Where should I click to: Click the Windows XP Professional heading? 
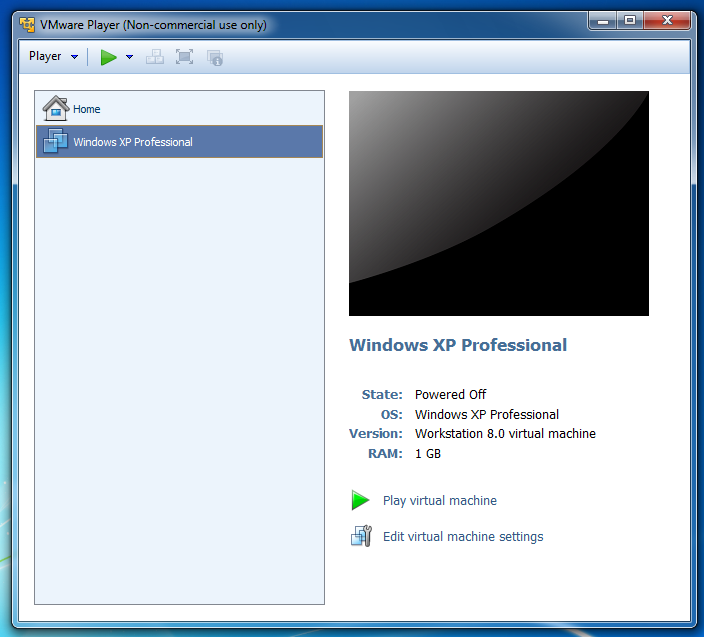tap(458, 345)
